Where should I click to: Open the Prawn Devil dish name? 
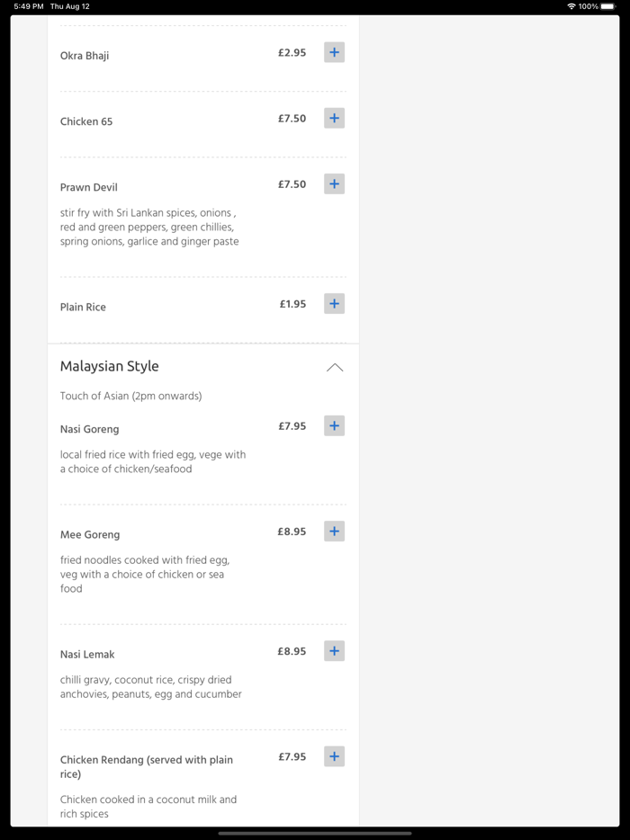point(89,187)
